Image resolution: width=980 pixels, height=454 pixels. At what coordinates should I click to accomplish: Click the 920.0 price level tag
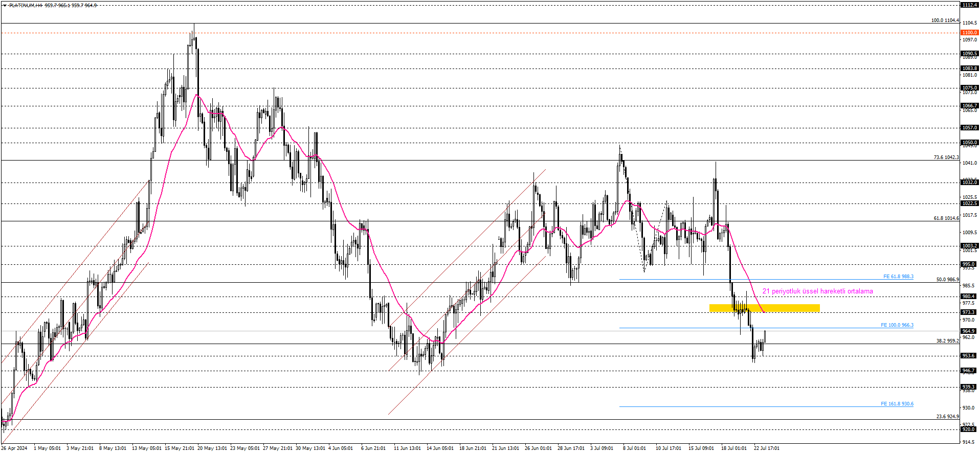point(969,429)
